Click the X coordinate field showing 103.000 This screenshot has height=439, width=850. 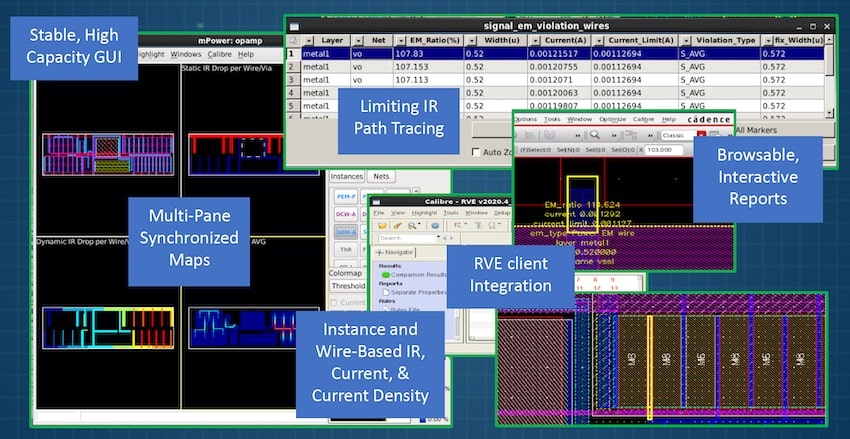coord(666,150)
